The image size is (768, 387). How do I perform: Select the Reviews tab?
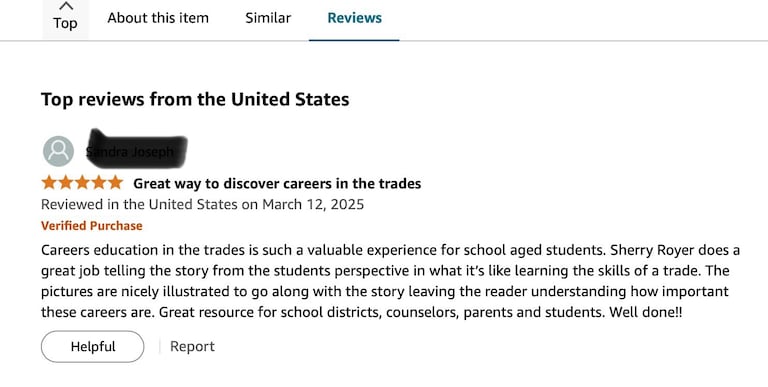coord(355,18)
